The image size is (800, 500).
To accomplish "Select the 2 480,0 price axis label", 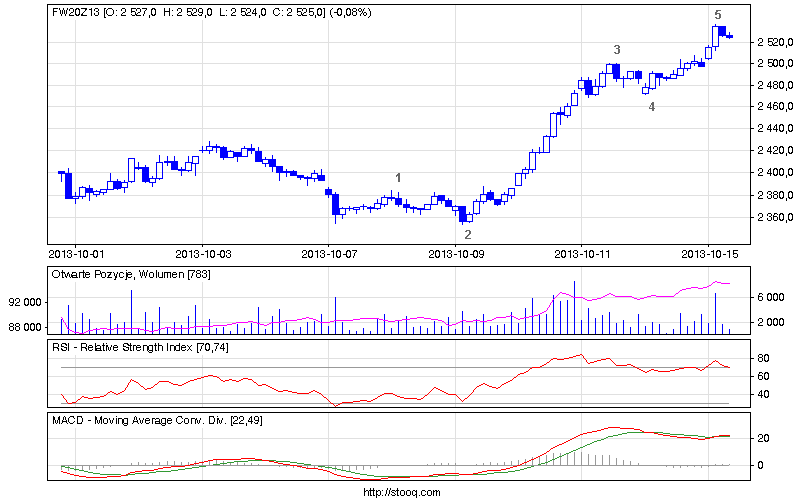I will (776, 85).
